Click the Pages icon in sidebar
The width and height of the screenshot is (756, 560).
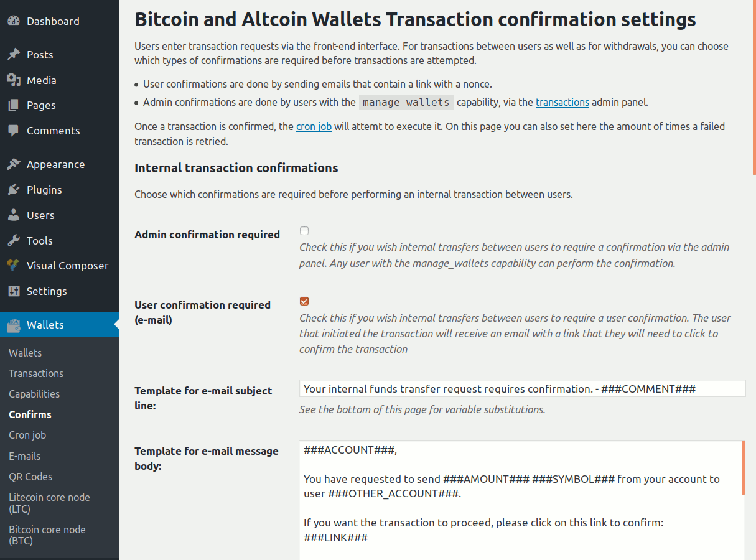tap(14, 105)
